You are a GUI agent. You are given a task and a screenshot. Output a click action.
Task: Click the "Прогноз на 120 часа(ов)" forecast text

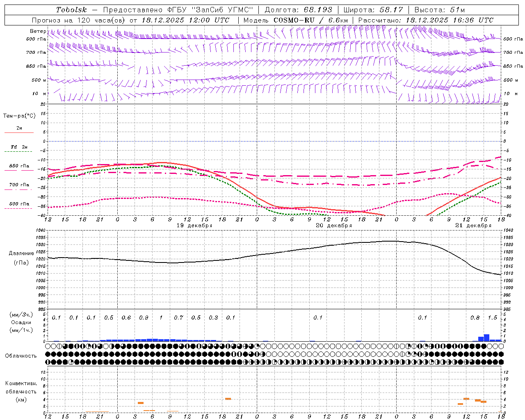[79, 20]
